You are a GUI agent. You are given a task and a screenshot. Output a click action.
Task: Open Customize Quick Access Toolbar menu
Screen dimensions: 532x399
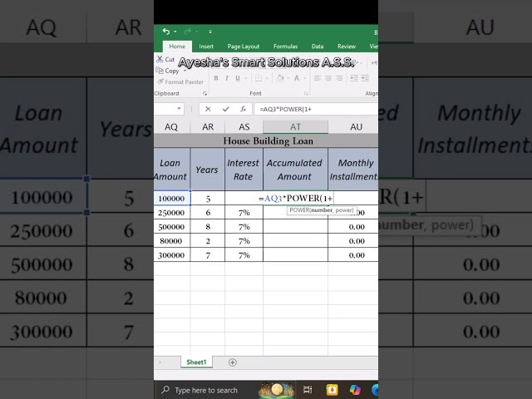click(x=210, y=32)
